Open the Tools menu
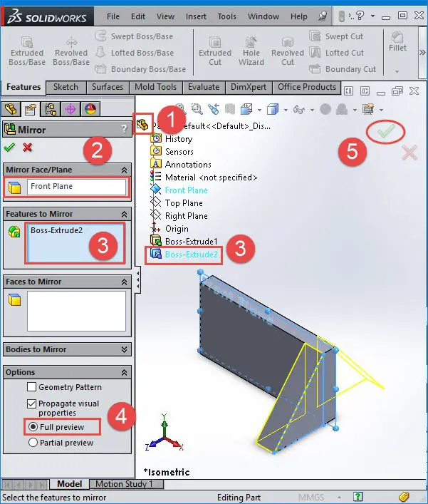Screen dimensions: 428x504 (x=226, y=16)
